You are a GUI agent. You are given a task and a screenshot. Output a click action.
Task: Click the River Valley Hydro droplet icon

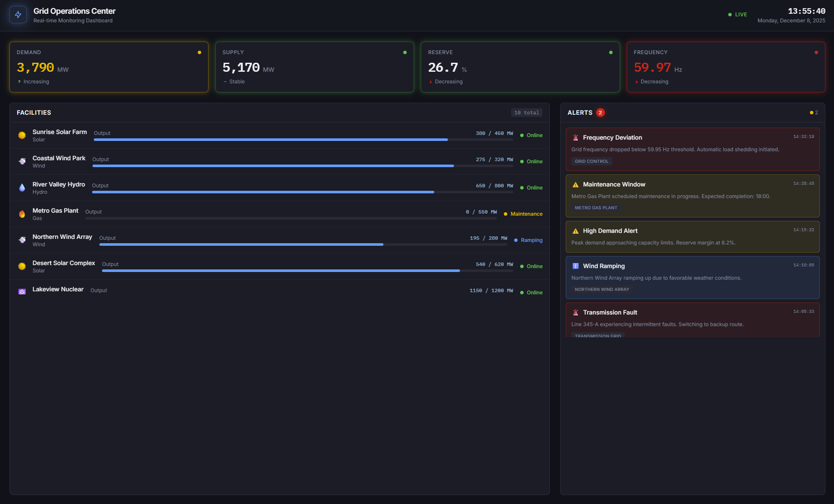click(22, 188)
